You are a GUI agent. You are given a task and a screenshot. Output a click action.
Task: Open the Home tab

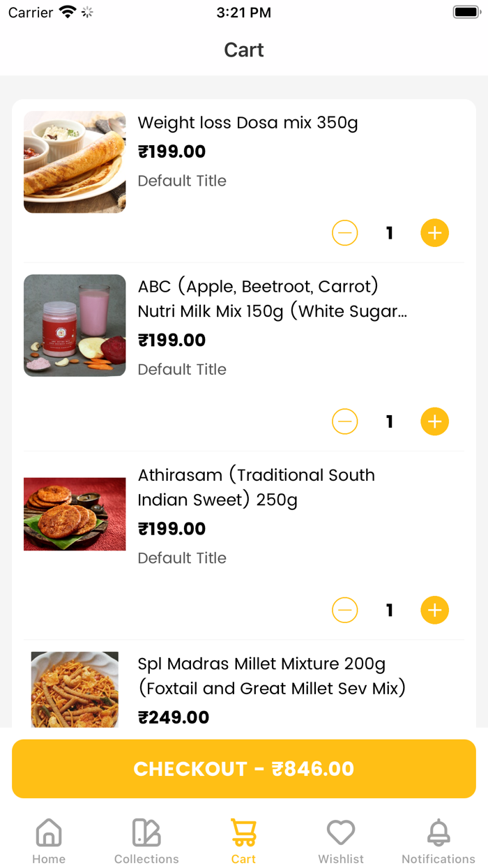[x=49, y=840]
